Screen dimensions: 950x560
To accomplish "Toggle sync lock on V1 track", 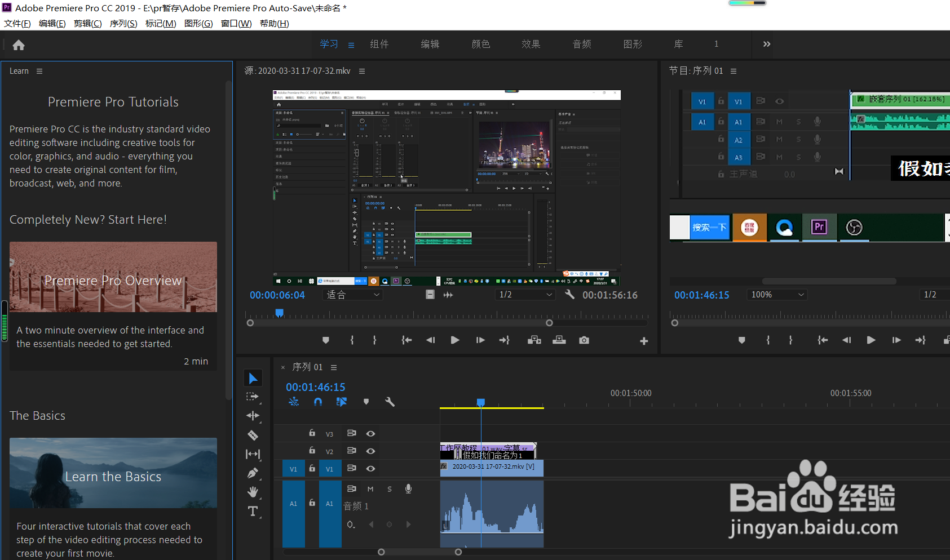I will pyautogui.click(x=351, y=468).
